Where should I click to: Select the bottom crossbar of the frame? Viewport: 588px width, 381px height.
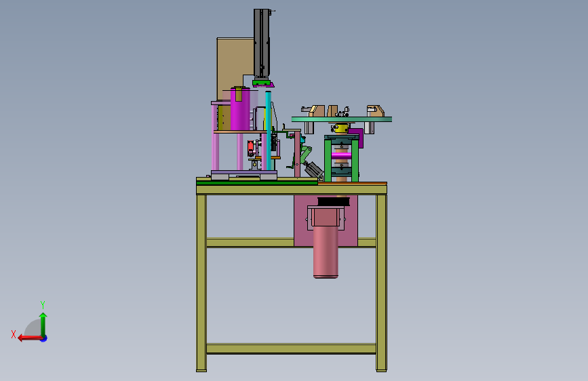coord(291,348)
